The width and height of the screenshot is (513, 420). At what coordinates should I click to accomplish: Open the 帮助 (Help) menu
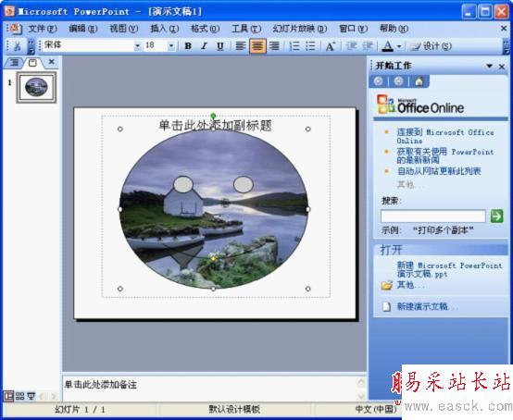[394, 29]
